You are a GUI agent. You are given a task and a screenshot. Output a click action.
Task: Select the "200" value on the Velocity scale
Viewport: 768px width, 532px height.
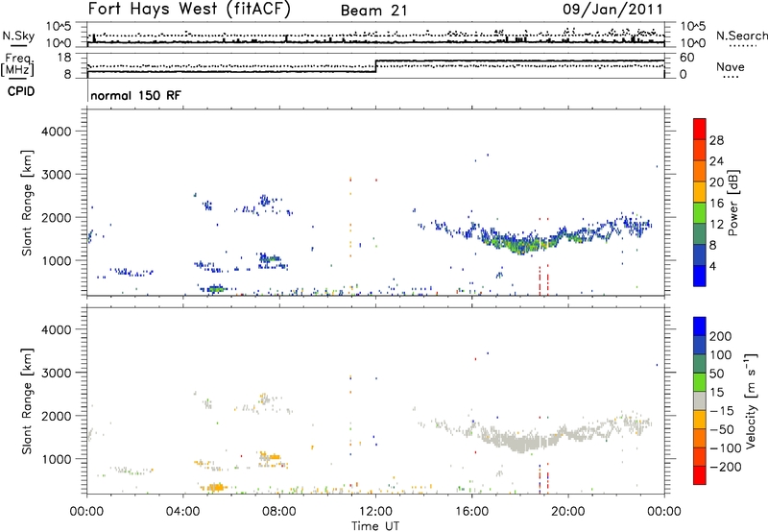coord(721,336)
